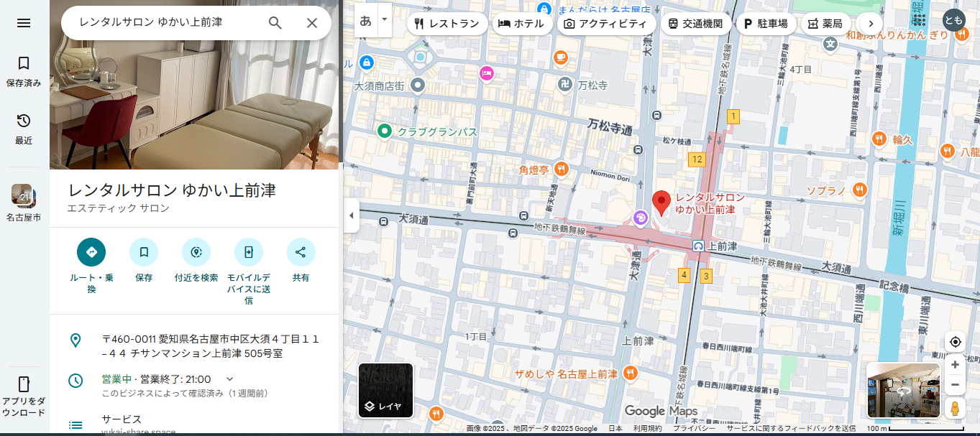Click 付近を検索 nearby search icon

(196, 252)
